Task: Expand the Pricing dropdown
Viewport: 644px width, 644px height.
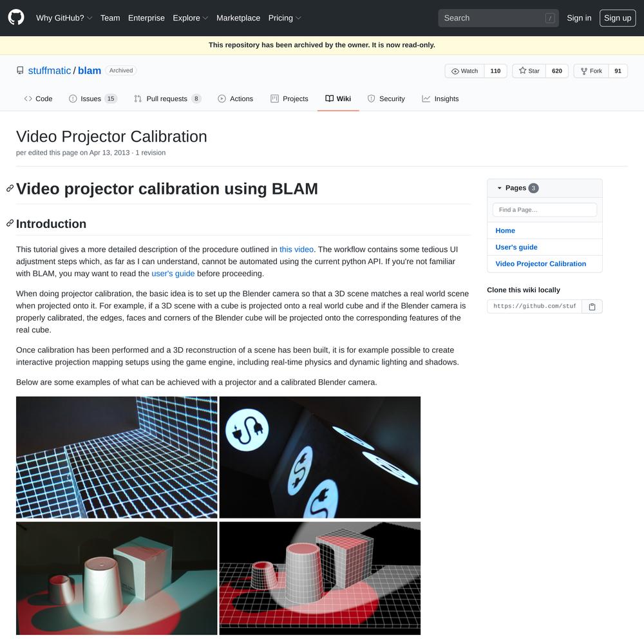Action: pyautogui.click(x=285, y=18)
